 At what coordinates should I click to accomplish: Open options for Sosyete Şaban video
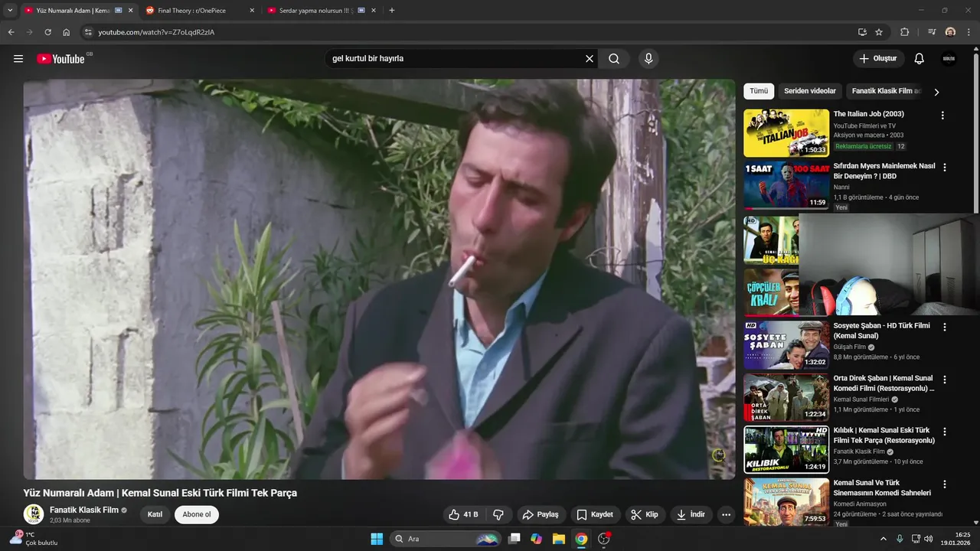pyautogui.click(x=944, y=327)
